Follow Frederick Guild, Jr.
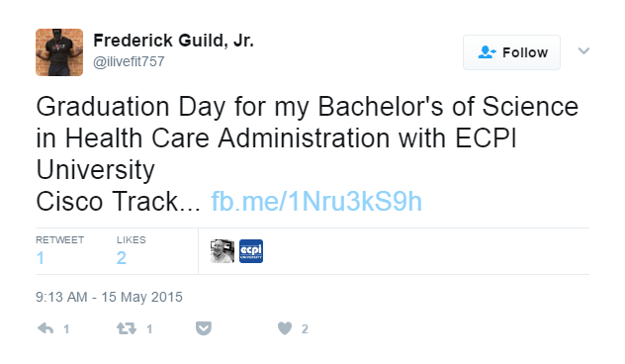 coord(512,52)
